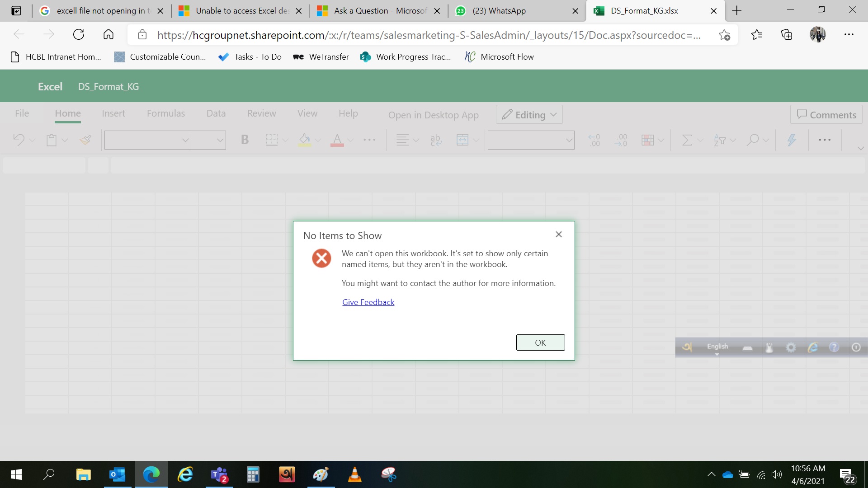Click Give Feedback link in dialog

pyautogui.click(x=368, y=301)
